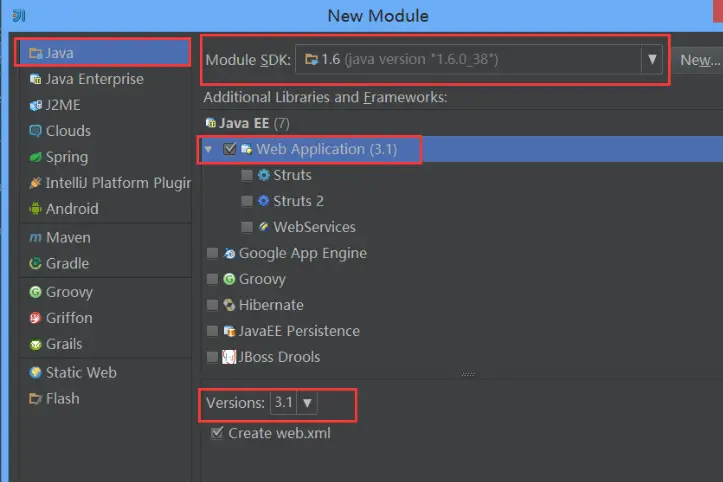Select the Web Application (3.1) row
Viewport: 723px width, 482px height.
(x=462, y=149)
